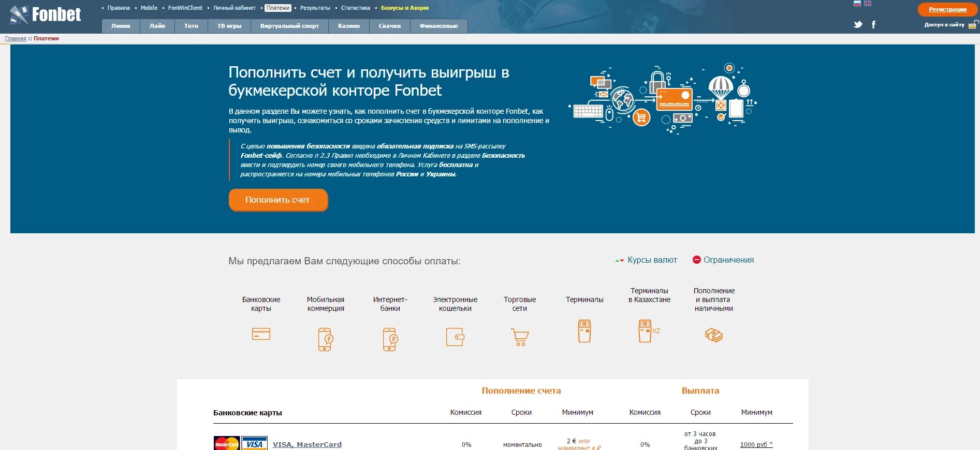The width and height of the screenshot is (980, 450).
Task: Switch to the Линия tab
Action: coord(121,26)
